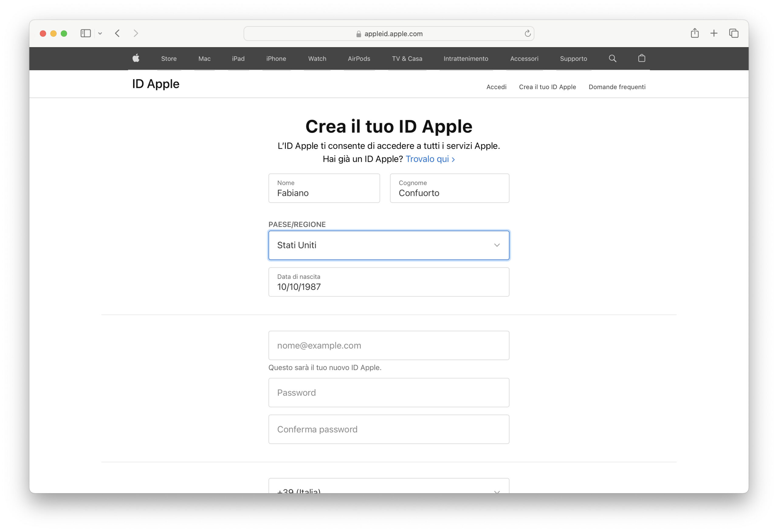Go forward with the forward arrow
Image resolution: width=778 pixels, height=532 pixels.
click(x=136, y=33)
